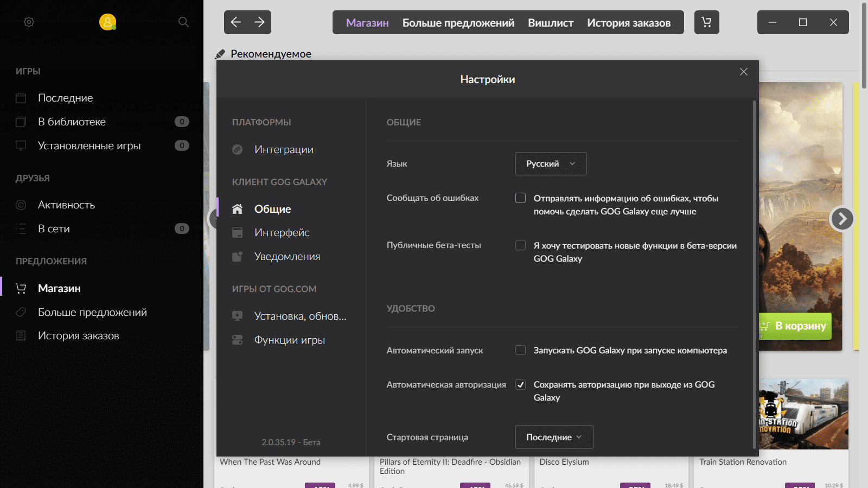Image resolution: width=868 pixels, height=488 pixels.
Task: Click the home icon beside Общие
Action: click(x=238, y=209)
